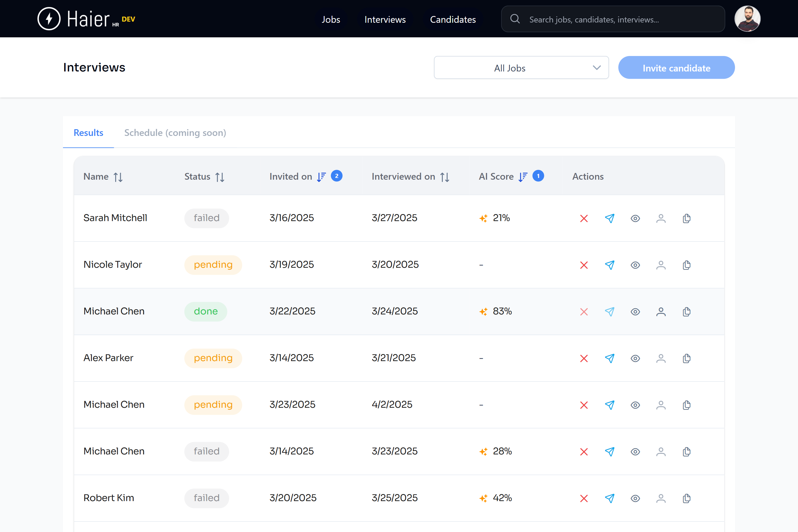
Task: Sort table by Name column arrows
Action: (118, 177)
